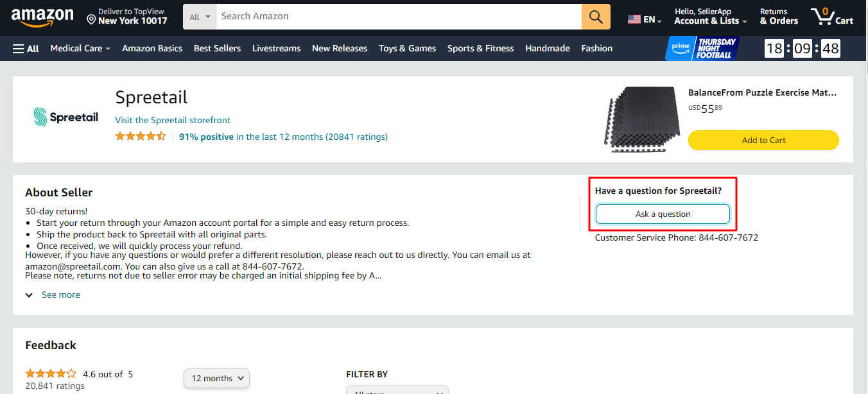868x394 pixels.
Task: Click the Customer Service Phone number text
Action: coord(677,237)
